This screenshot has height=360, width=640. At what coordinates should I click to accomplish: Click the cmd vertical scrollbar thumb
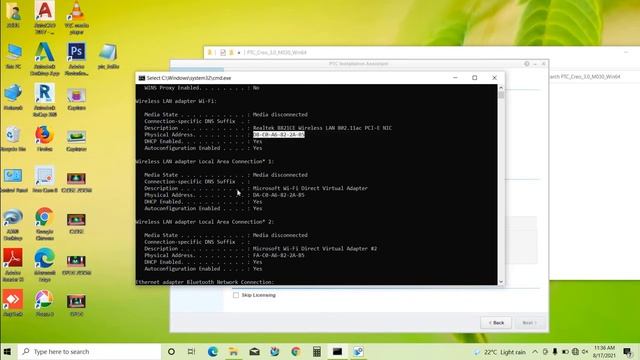pos(501,95)
